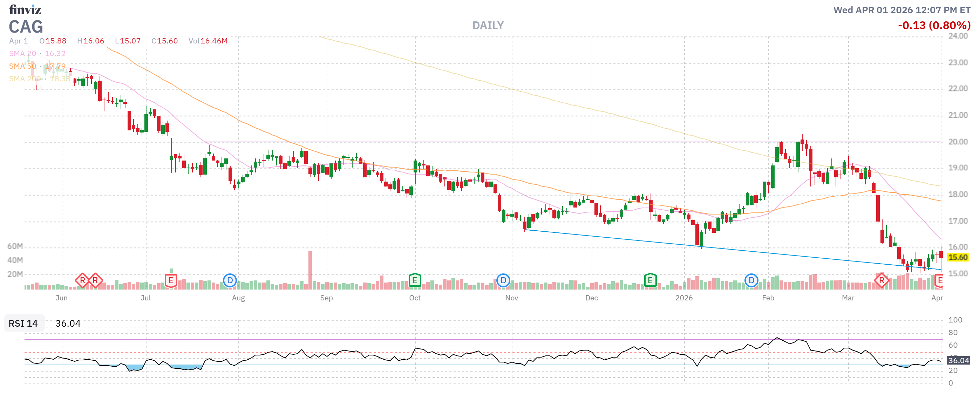Click the blue D dividend marker near August

[230, 281]
